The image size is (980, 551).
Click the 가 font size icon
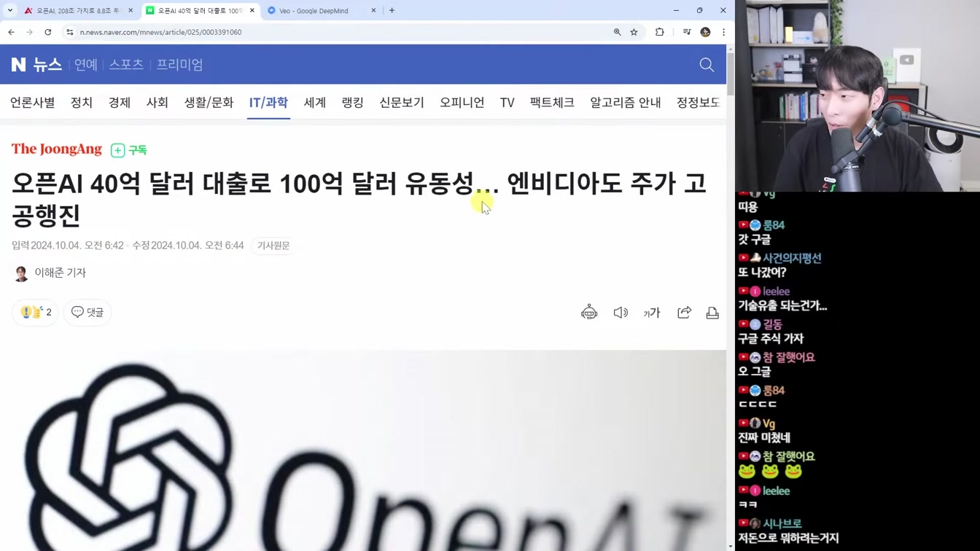tap(652, 313)
